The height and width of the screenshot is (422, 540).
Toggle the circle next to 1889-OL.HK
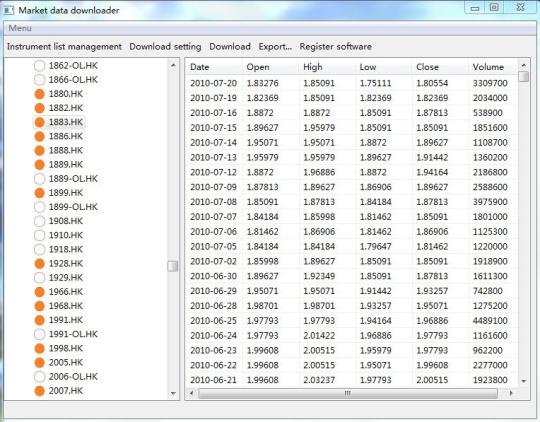pyautogui.click(x=40, y=178)
